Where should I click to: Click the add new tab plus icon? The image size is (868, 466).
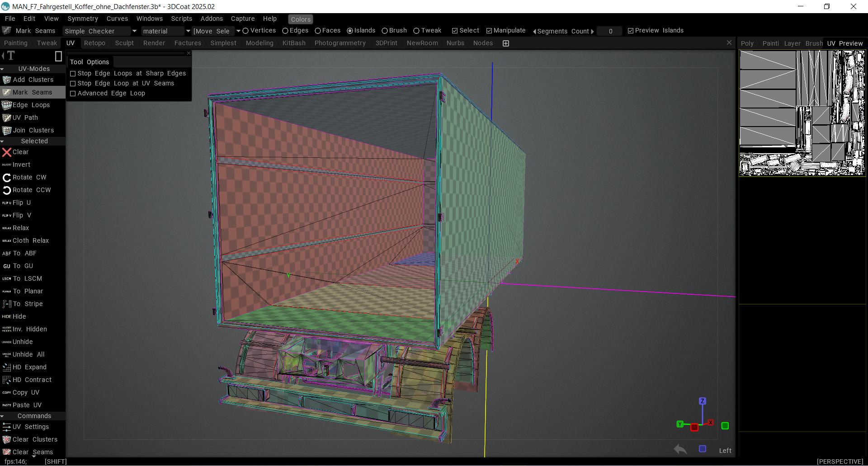click(506, 43)
